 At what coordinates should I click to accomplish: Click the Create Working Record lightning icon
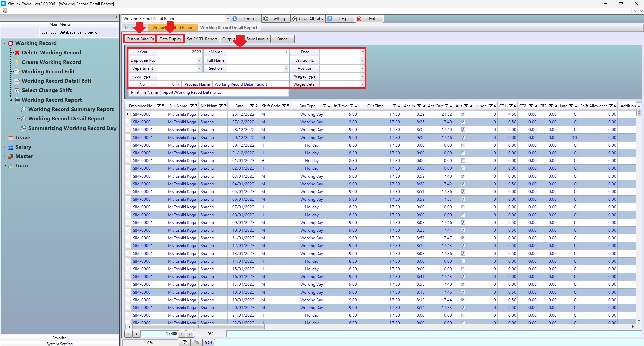17,62
